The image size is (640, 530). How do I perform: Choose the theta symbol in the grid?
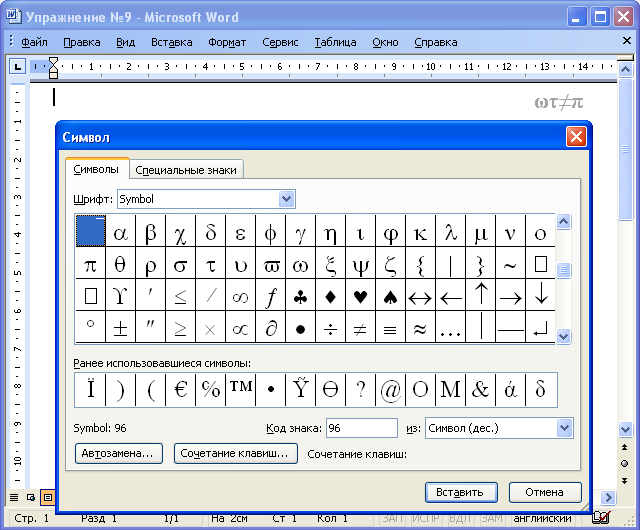(120, 263)
